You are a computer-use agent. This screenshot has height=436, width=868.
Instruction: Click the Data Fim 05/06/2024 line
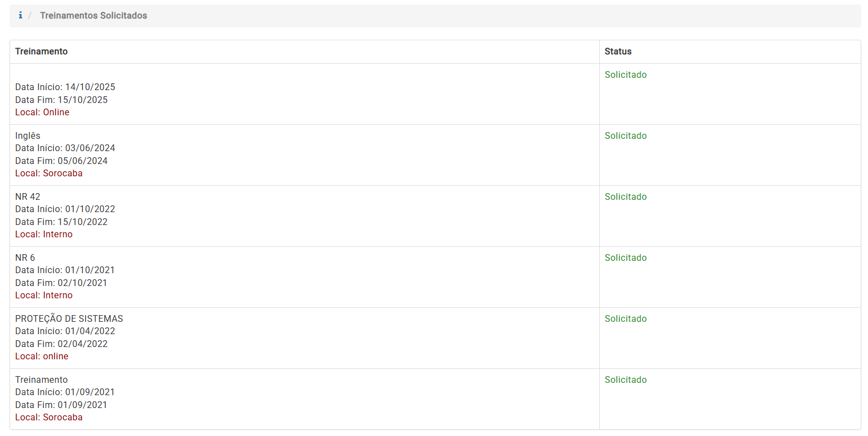[x=62, y=161]
